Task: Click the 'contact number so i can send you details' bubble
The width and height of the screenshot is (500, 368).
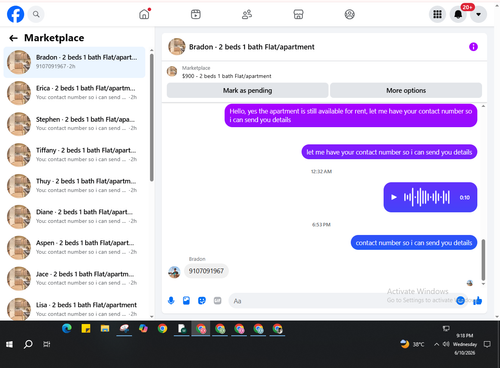Action: [x=414, y=243]
